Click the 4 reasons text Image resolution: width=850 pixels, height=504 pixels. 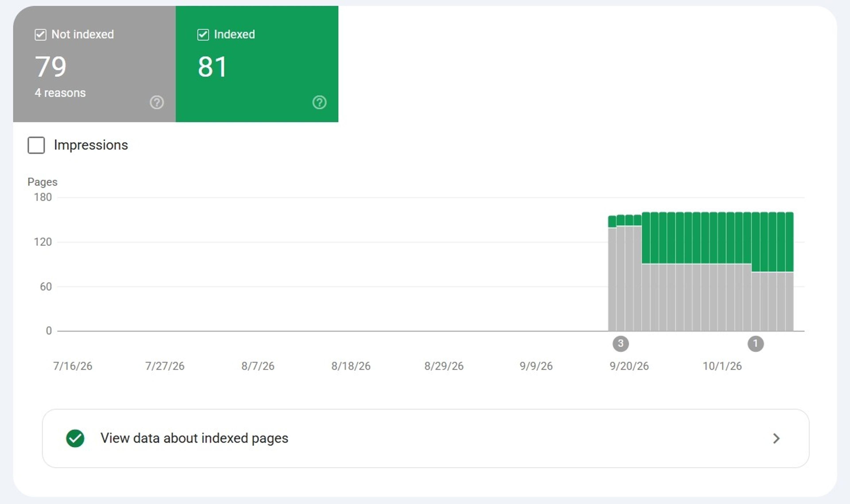point(60,93)
